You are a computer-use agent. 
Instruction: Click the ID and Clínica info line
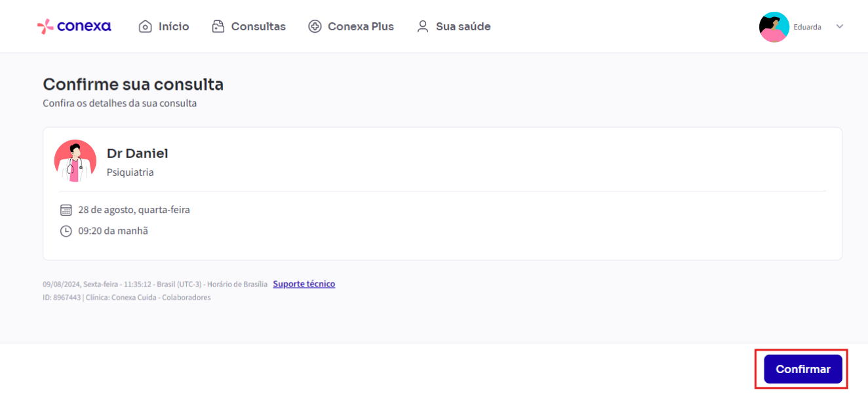pyautogui.click(x=127, y=298)
